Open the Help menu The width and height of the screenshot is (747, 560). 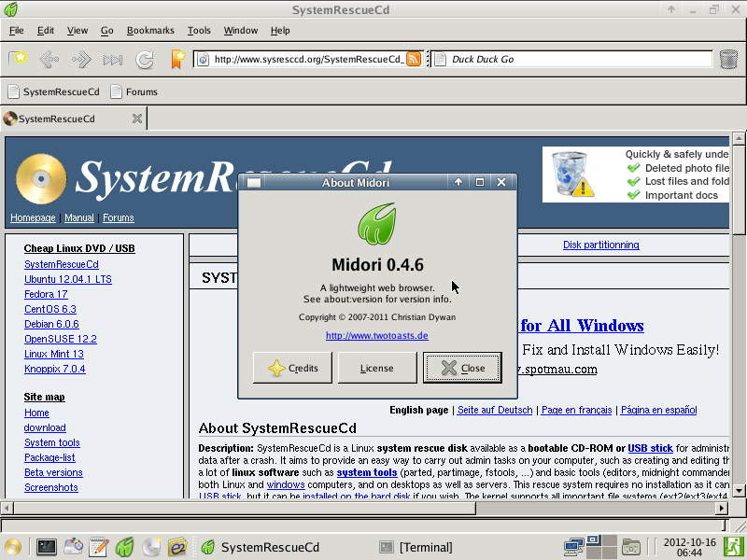[280, 31]
